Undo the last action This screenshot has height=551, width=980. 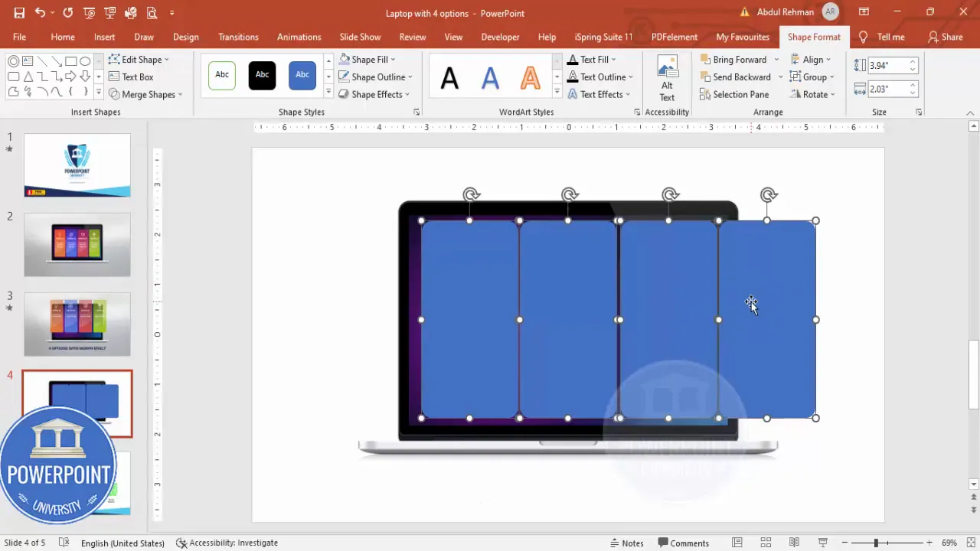[40, 13]
